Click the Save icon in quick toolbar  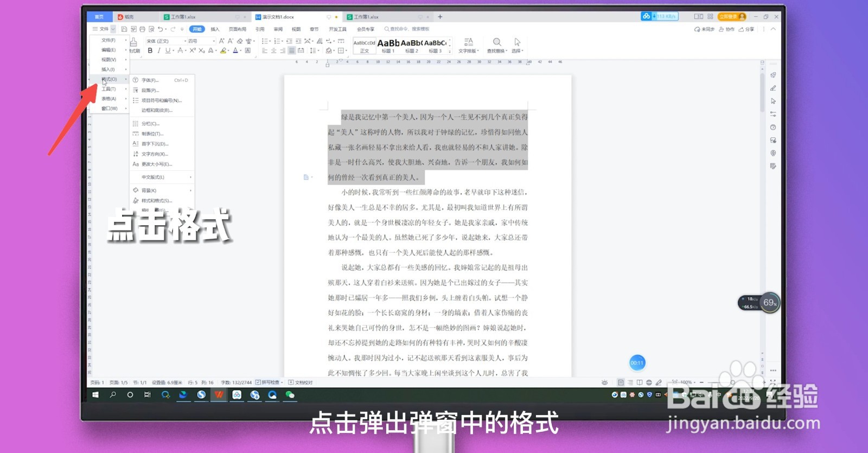(124, 29)
